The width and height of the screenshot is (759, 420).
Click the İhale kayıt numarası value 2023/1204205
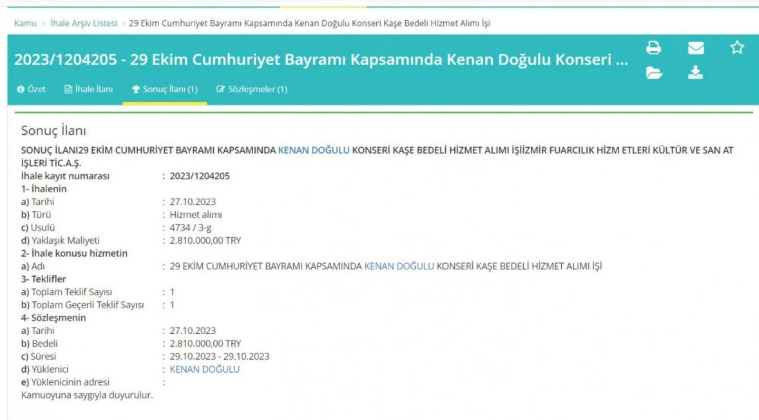(x=200, y=176)
